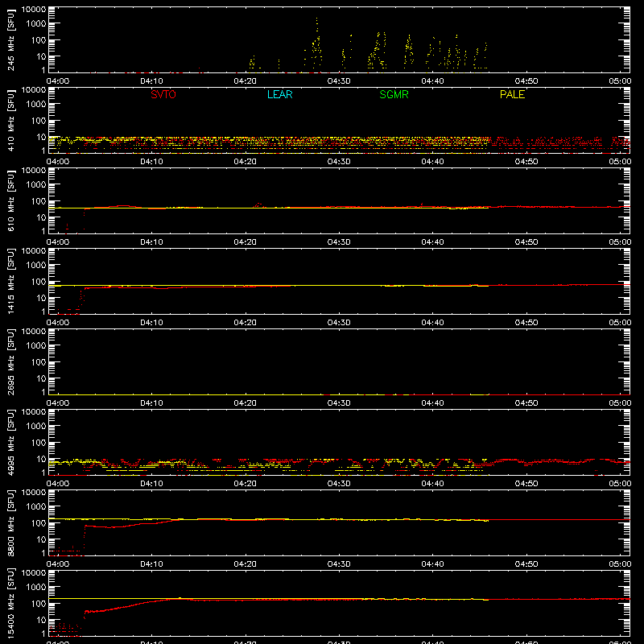The image size is (644, 644).
Task: Select the 245 MHz [SFU] axis label
Action: point(10,39)
